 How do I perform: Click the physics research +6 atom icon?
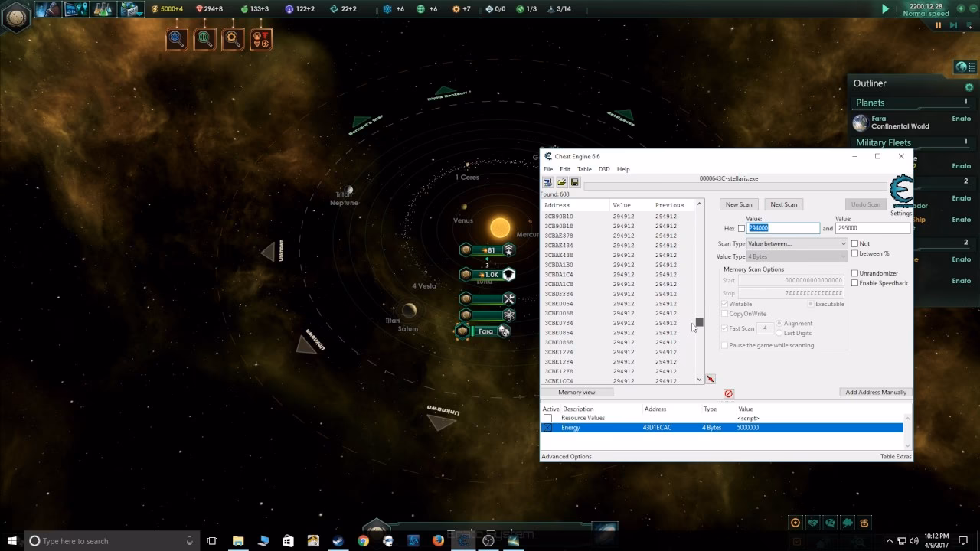(x=387, y=9)
